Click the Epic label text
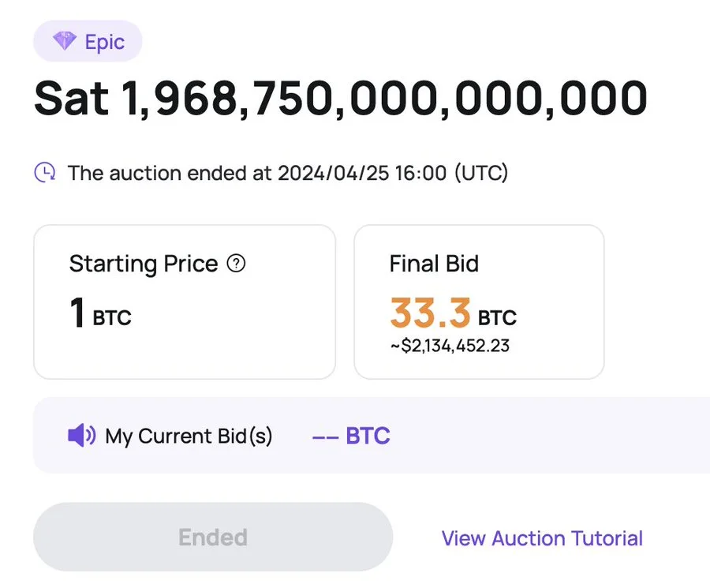This screenshot has width=710, height=588. click(105, 42)
